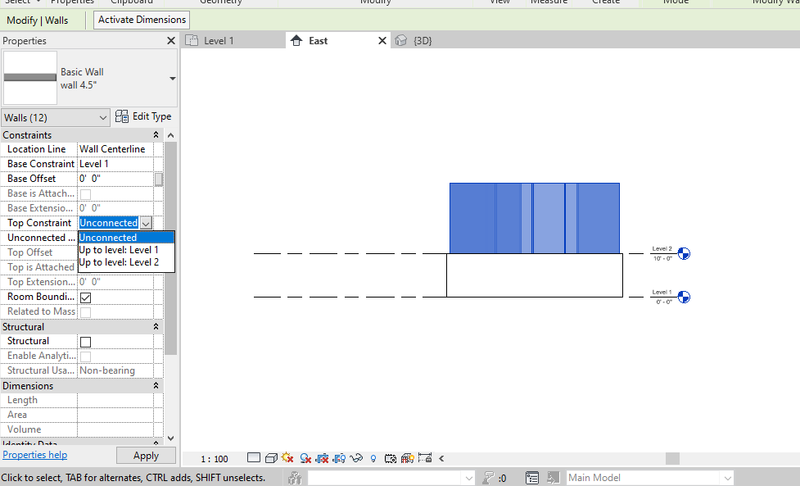Toggle Room Bounding checkbox

pos(86,297)
